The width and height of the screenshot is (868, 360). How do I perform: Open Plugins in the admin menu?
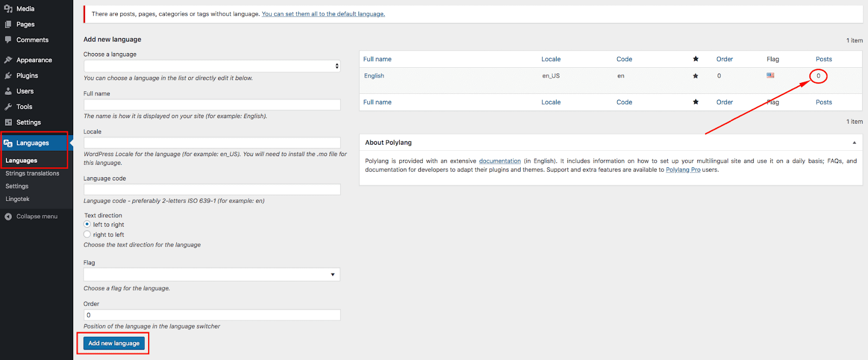[x=27, y=76]
